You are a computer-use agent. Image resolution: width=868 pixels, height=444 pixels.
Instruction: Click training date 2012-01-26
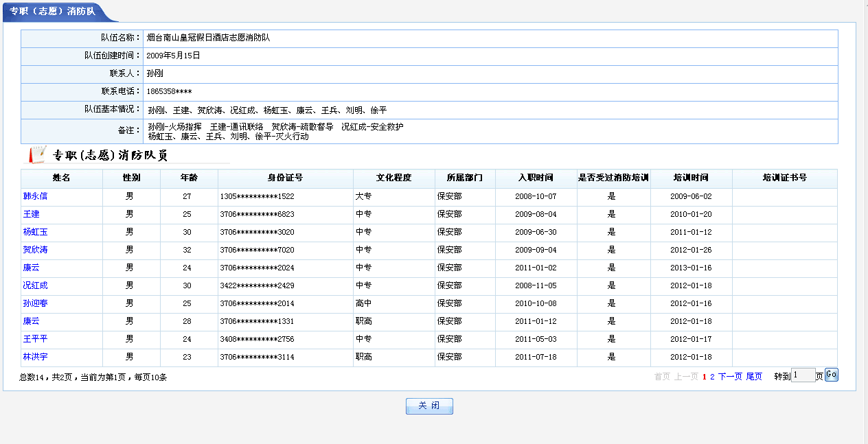pyautogui.click(x=692, y=250)
